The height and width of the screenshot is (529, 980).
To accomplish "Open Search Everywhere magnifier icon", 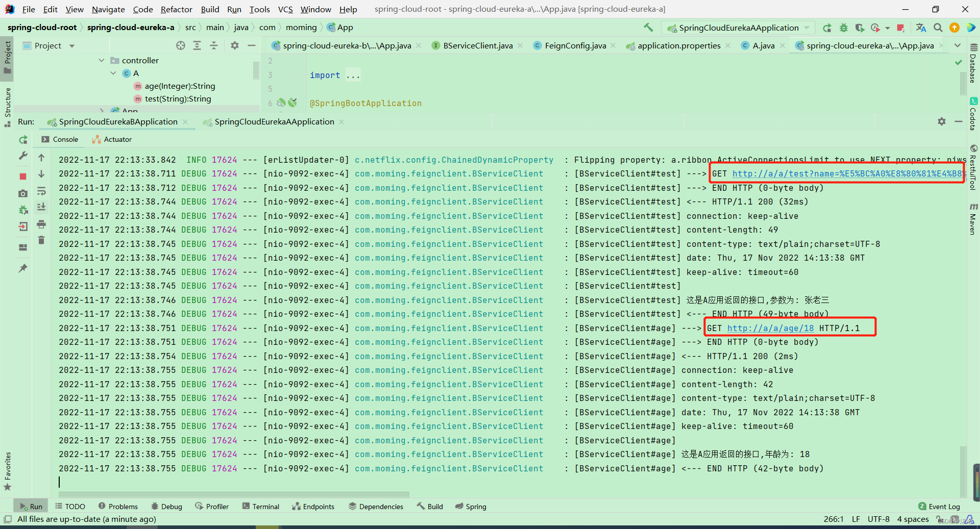I will [x=938, y=28].
